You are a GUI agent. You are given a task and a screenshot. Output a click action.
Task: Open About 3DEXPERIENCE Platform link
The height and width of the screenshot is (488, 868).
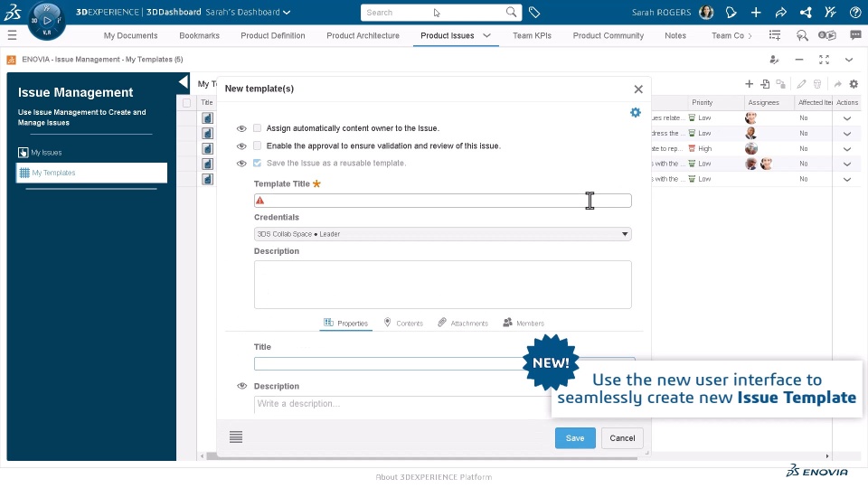[433, 477]
